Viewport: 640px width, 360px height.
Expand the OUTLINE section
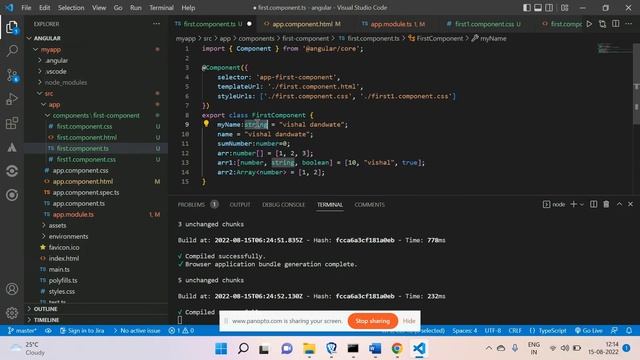tap(45, 309)
